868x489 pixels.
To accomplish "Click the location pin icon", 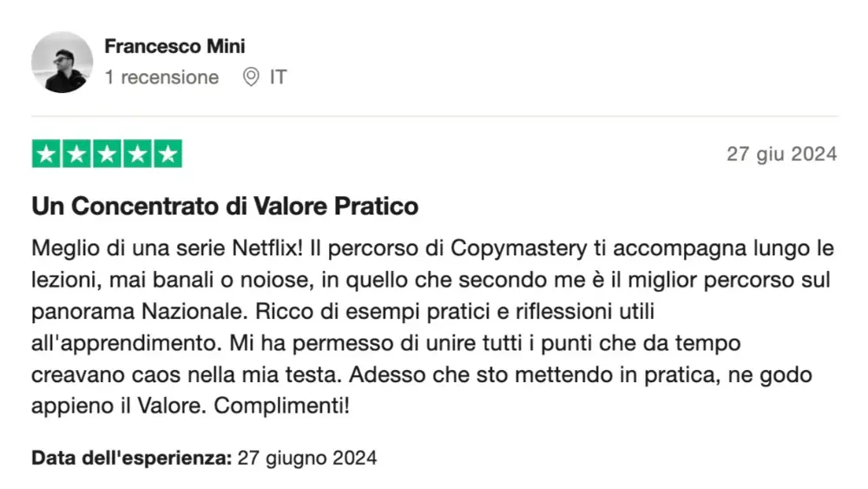I will point(251,77).
